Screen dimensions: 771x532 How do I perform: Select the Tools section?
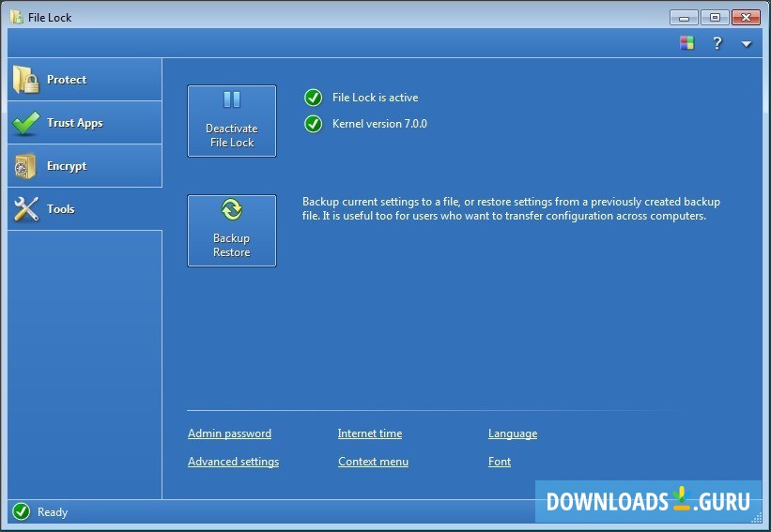coord(85,209)
